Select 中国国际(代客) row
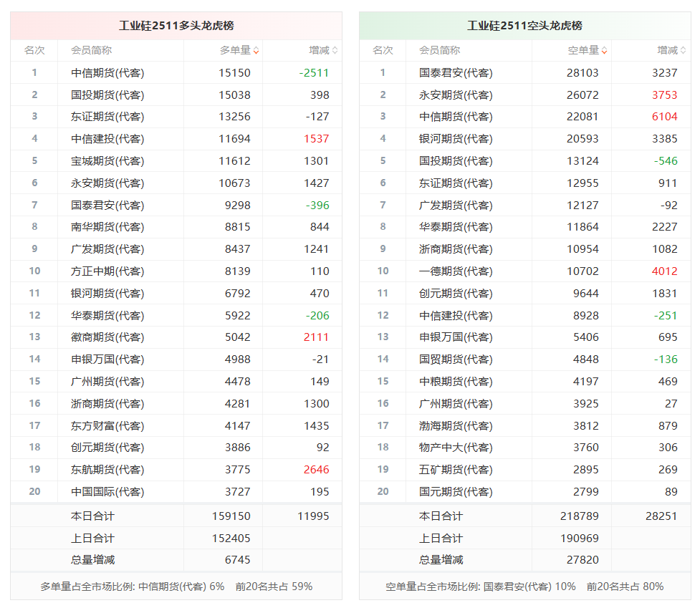700x608 pixels. tap(176, 492)
